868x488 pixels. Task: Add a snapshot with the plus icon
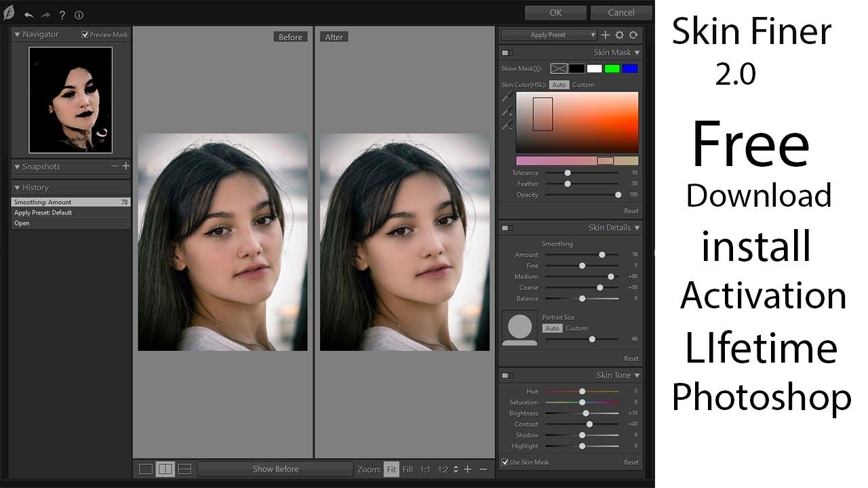click(125, 166)
